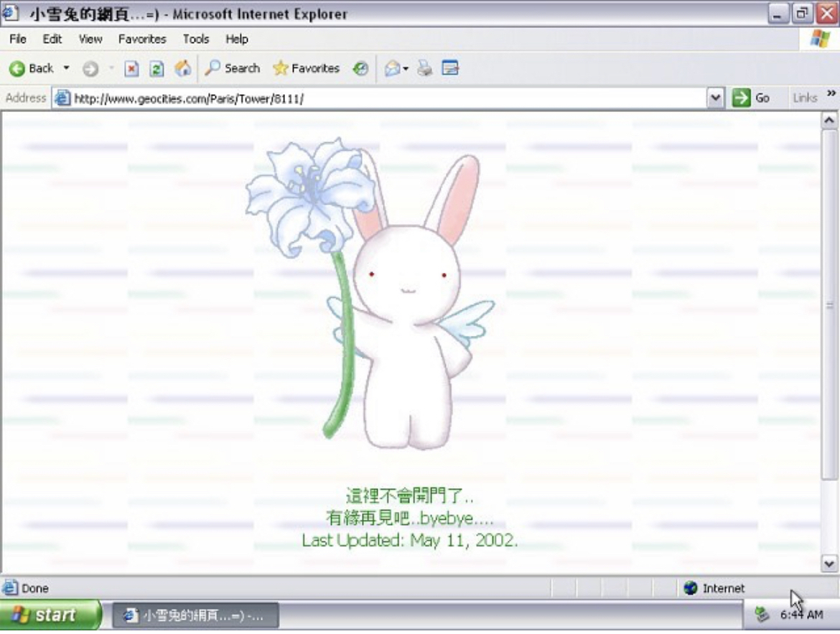This screenshot has width=840, height=634.
Task: Click the Stop loading icon
Action: 131,69
